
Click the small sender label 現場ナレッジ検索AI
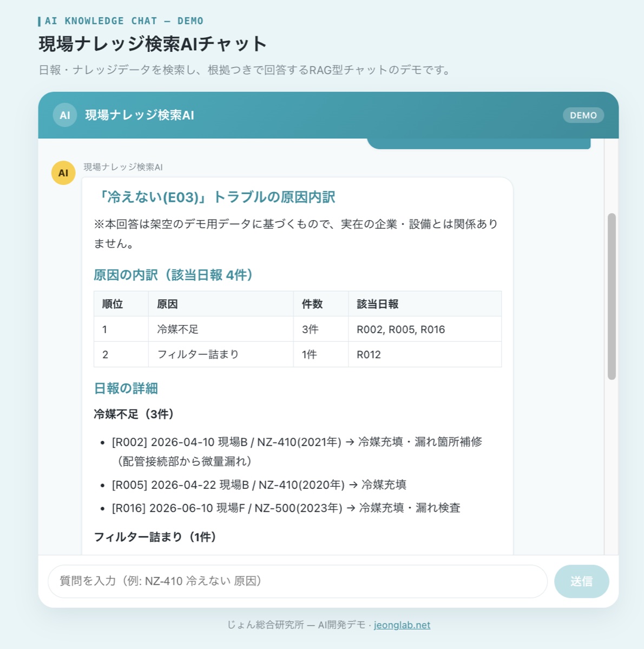click(x=123, y=167)
